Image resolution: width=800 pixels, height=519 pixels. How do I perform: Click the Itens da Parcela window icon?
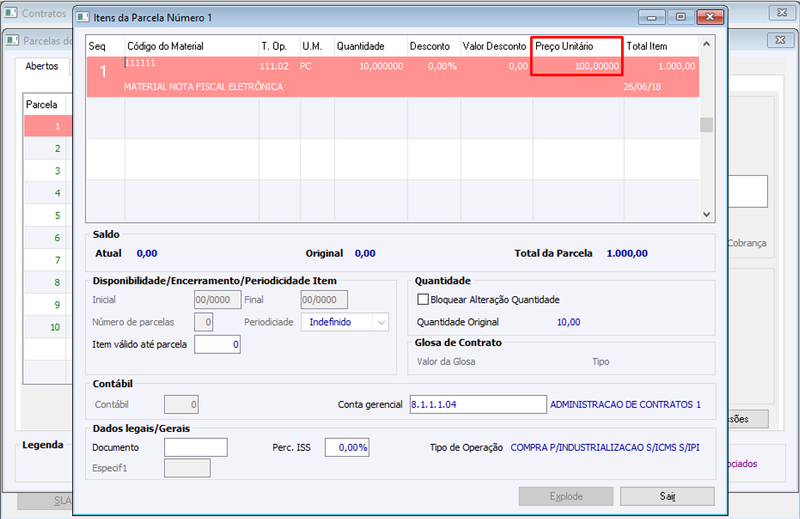[83, 17]
